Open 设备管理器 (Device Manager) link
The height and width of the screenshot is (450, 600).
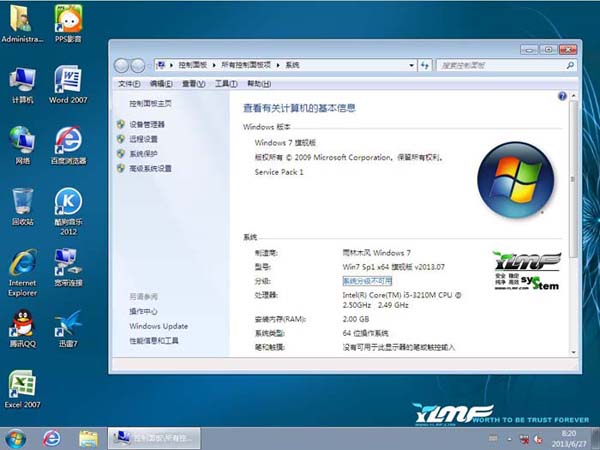coord(146,124)
